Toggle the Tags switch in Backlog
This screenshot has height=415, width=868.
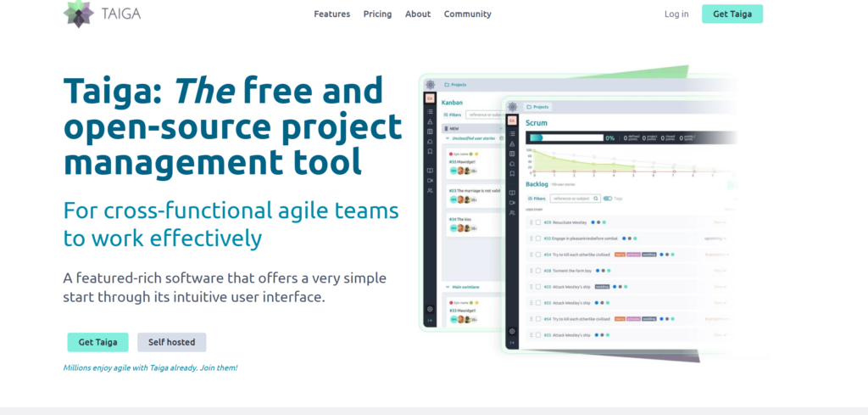pos(607,199)
